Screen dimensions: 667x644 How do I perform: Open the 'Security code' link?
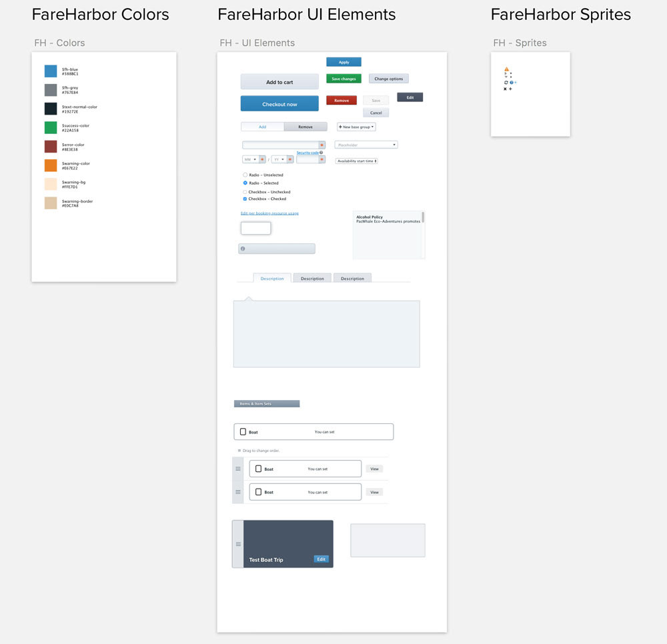point(307,153)
